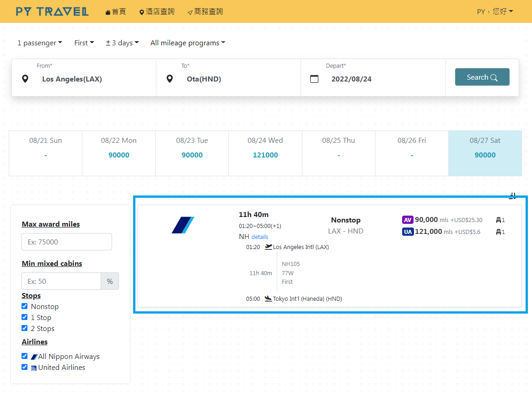The image size is (532, 396).
Task: Click the Depart date 2022/08/24 field
Action: [373, 78]
